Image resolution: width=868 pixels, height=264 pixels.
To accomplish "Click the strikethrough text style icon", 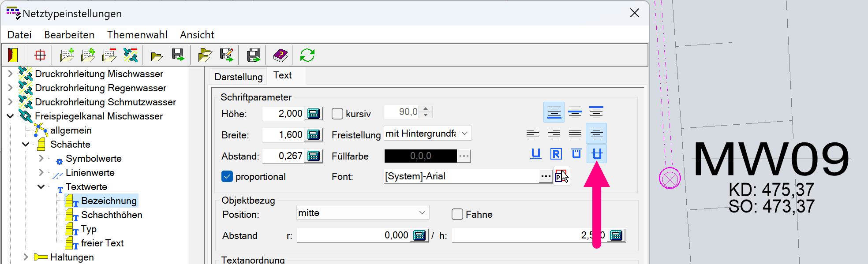I will coord(596,154).
